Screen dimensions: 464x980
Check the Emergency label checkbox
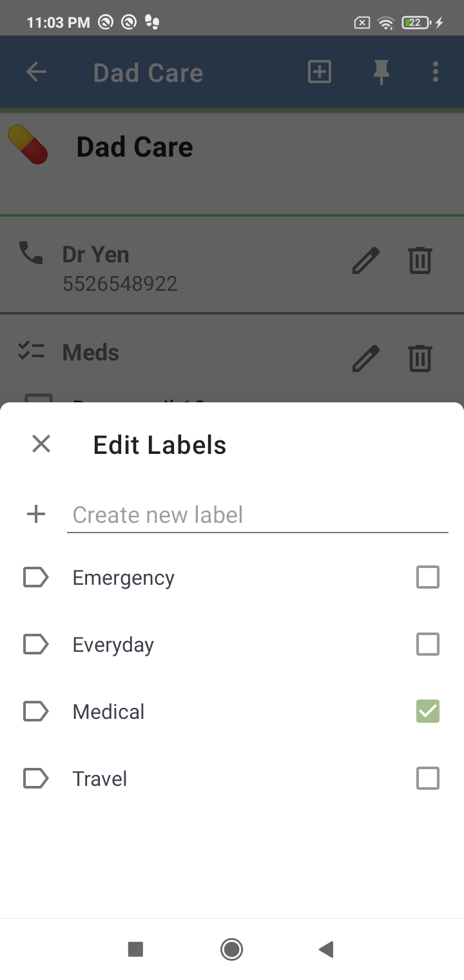coord(428,577)
